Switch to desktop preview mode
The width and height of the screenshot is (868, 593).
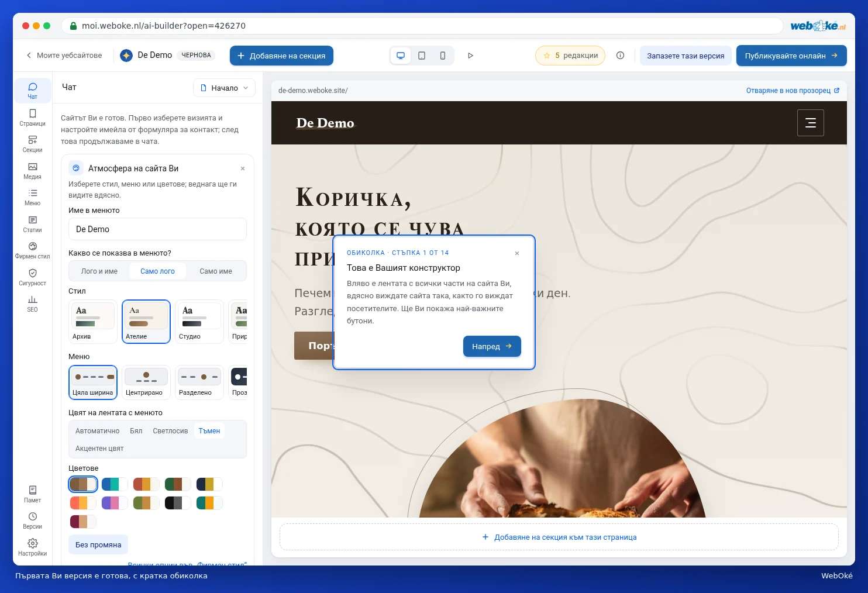(401, 56)
